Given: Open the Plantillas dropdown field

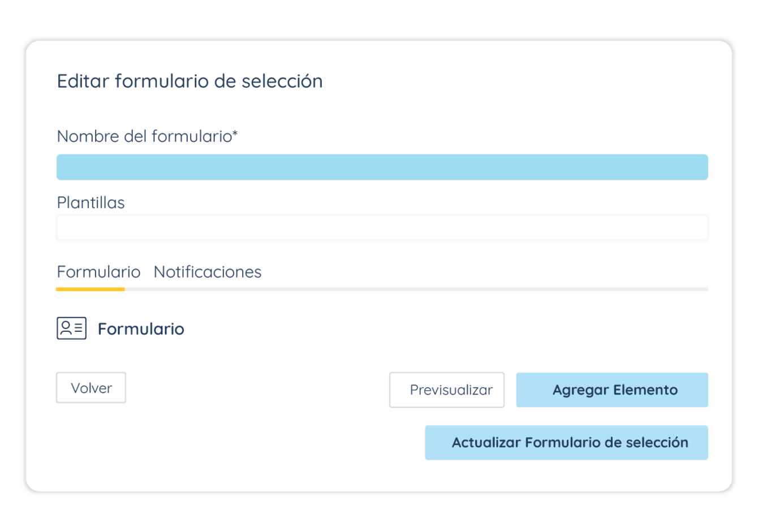Looking at the screenshot, I should click(x=382, y=228).
